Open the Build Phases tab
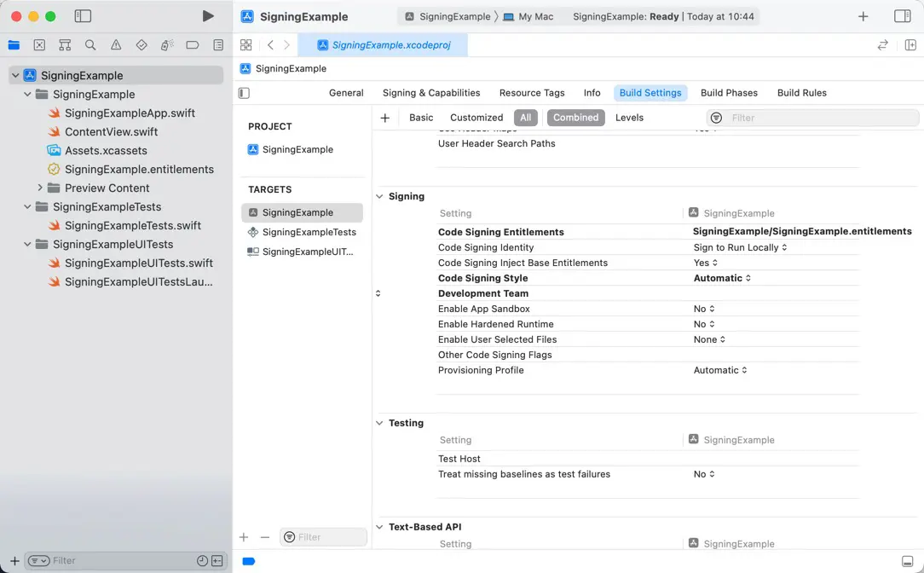 [x=729, y=93]
